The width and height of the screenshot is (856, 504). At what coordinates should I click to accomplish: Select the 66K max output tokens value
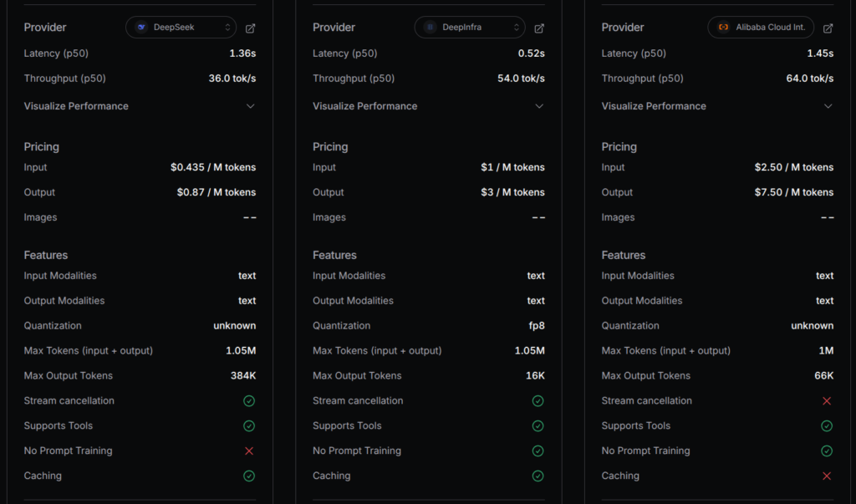[x=823, y=375]
